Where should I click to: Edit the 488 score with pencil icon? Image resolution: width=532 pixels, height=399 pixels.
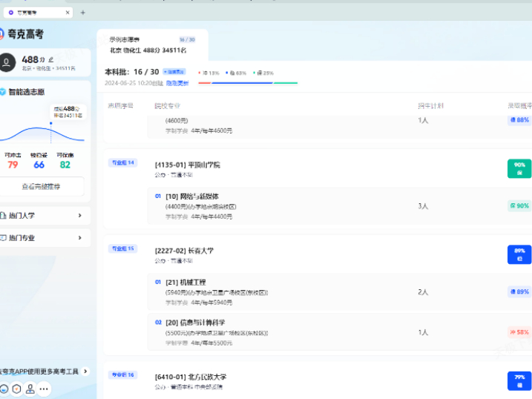point(51,59)
